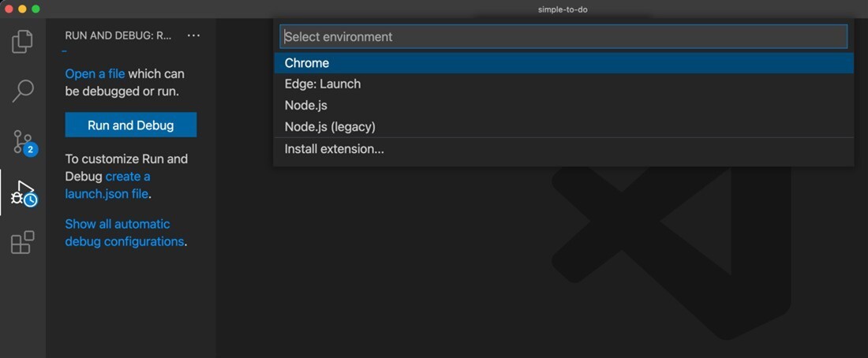Choose Chrome from the environment list
This screenshot has height=358, width=868.
307,63
